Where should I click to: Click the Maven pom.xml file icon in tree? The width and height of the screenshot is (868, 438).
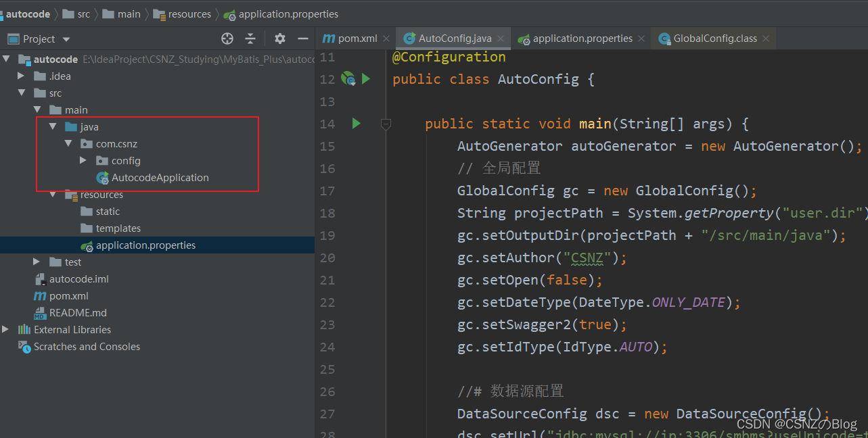click(40, 296)
